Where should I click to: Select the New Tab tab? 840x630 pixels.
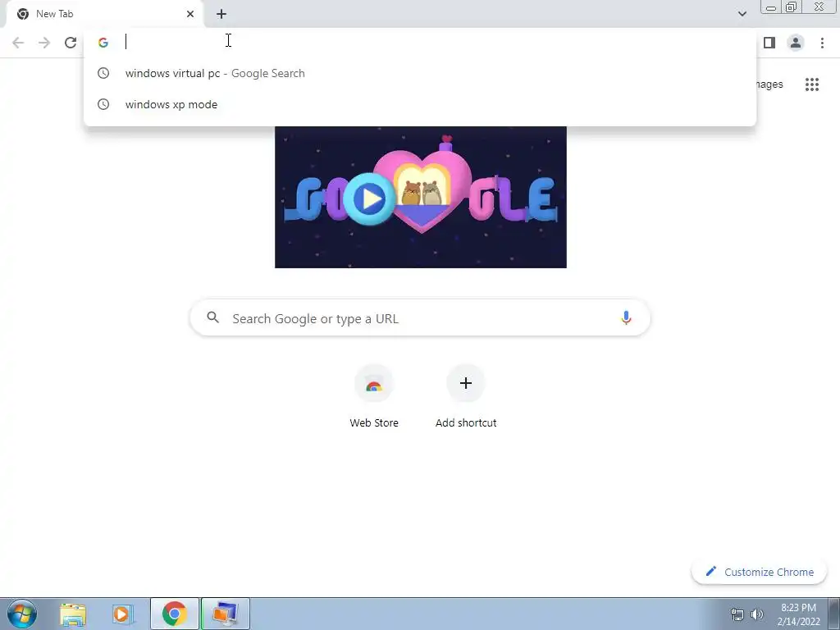click(x=104, y=14)
